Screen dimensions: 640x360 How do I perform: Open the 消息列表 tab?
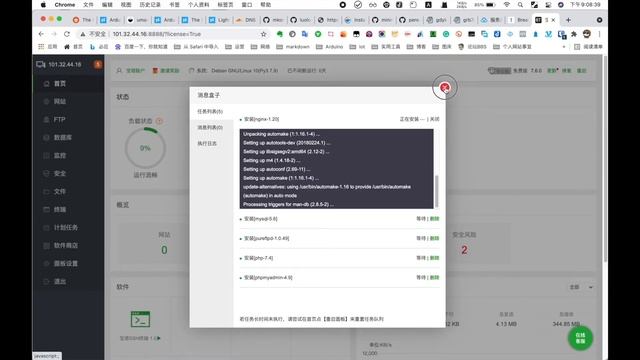(x=210, y=128)
